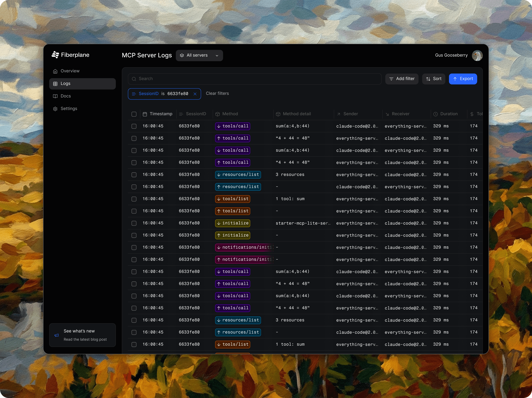Click the Clear filters link
This screenshot has width=532, height=398.
point(217,93)
